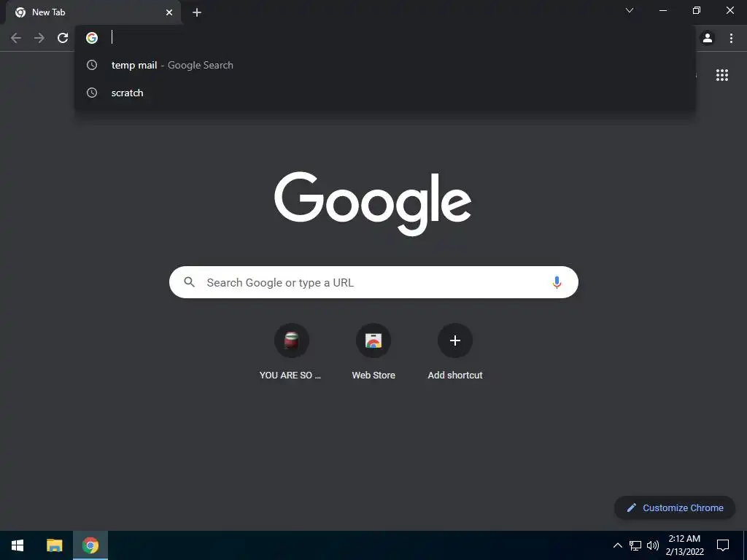Open the tab search chevron
Screen dimensions: 747x560
click(630, 10)
